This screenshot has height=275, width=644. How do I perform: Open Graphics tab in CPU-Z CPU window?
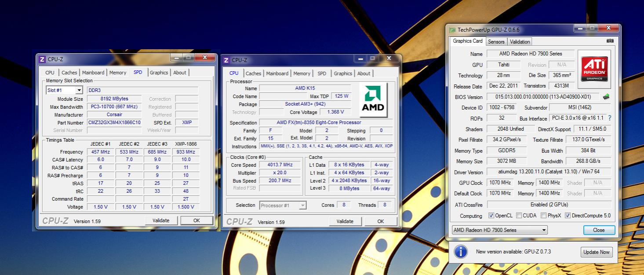point(343,73)
